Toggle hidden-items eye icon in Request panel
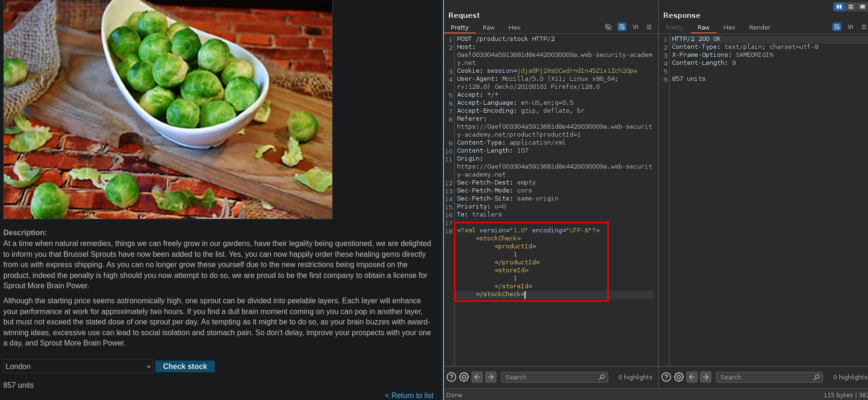This screenshot has width=868, height=400. coord(608,27)
